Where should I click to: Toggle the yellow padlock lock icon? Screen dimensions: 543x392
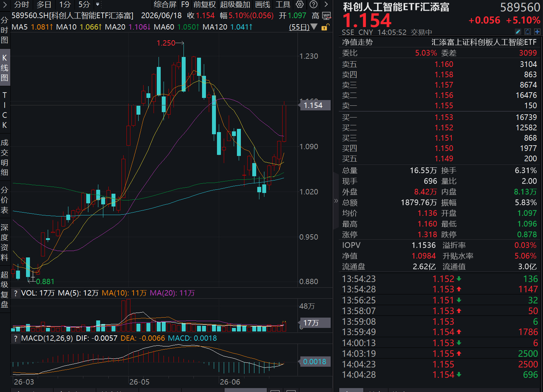click(325, 27)
